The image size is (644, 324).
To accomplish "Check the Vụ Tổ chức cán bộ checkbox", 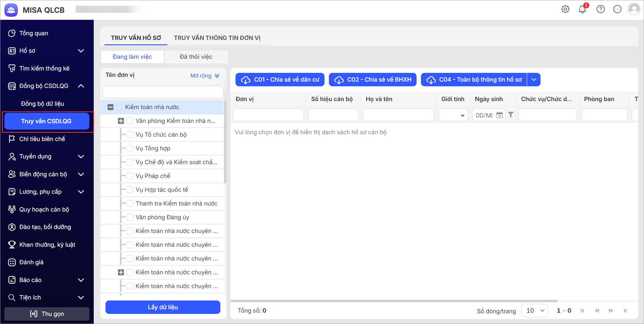I will (x=130, y=135).
